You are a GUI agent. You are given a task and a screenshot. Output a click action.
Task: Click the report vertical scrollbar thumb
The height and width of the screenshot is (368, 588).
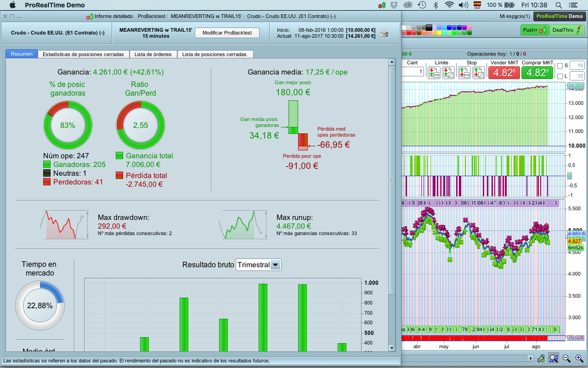click(x=392, y=180)
